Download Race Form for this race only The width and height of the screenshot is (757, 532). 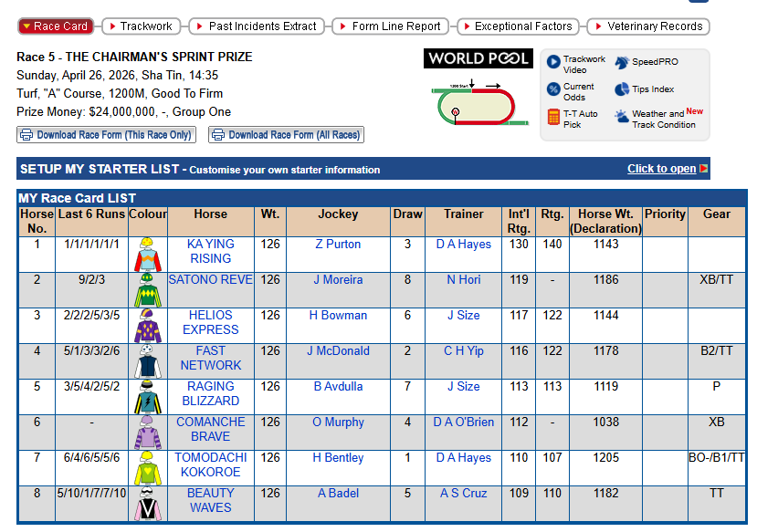click(x=106, y=135)
